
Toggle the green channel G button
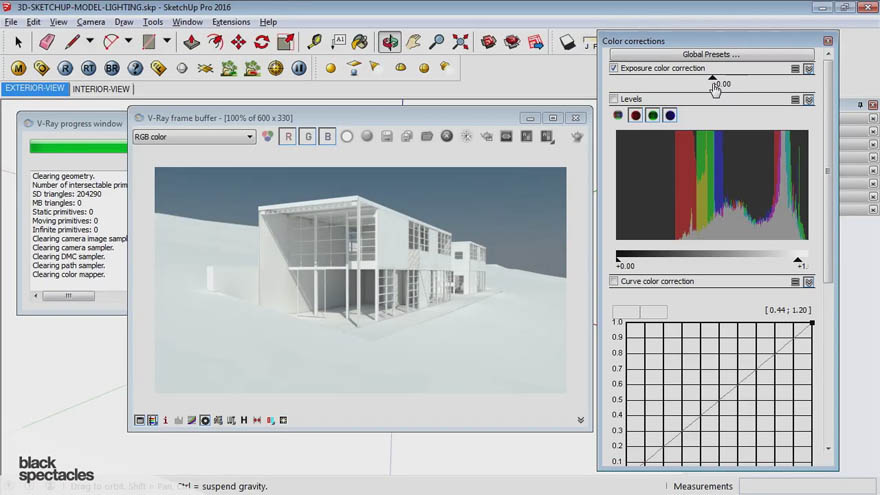308,136
